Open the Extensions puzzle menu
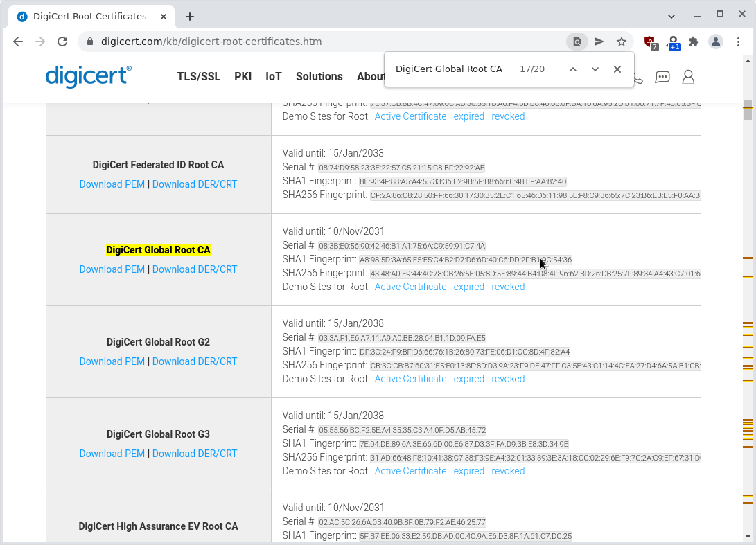The height and width of the screenshot is (545, 756). [694, 42]
